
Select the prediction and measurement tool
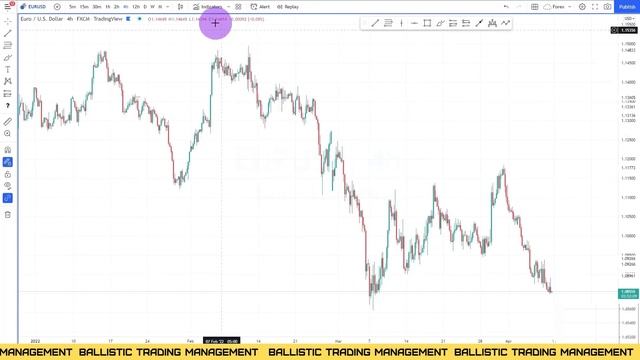[7, 94]
